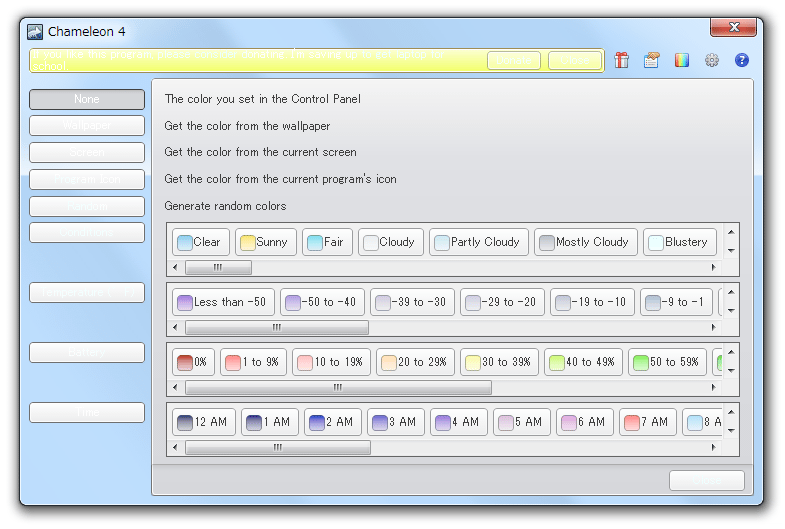Click the weather conditions horizontal scrollbar thumb

click(218, 268)
